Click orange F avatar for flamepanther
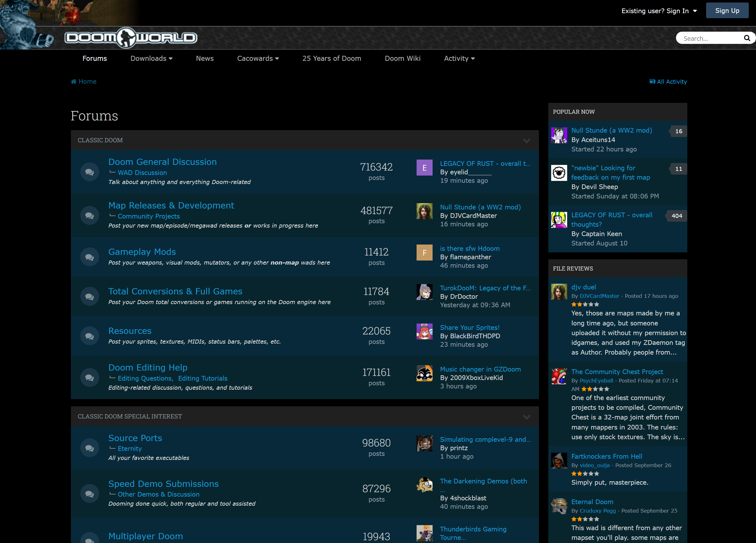This screenshot has width=756, height=543. 424,252
